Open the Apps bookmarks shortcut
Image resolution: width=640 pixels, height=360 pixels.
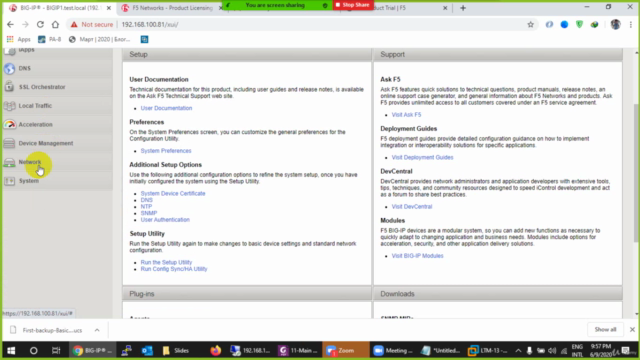tap(18, 39)
